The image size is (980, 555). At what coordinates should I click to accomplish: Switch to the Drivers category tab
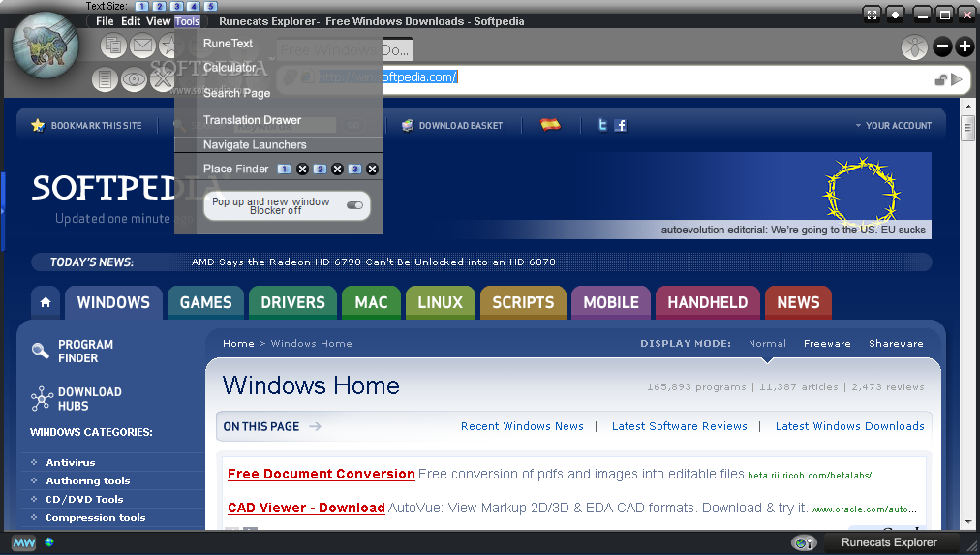[x=292, y=302]
